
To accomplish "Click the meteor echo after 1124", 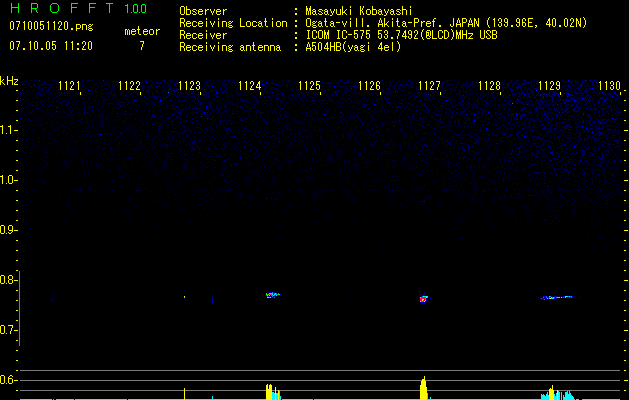I will tap(273, 295).
